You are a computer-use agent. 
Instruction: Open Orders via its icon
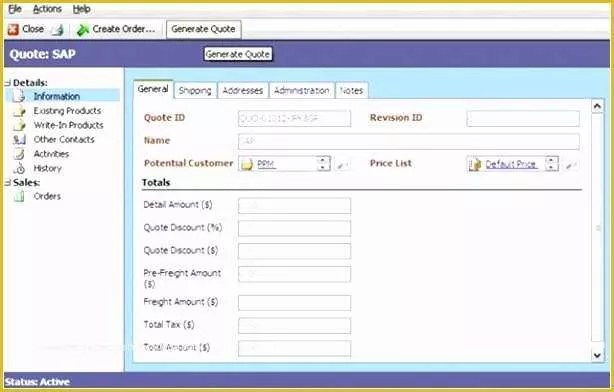[19, 196]
